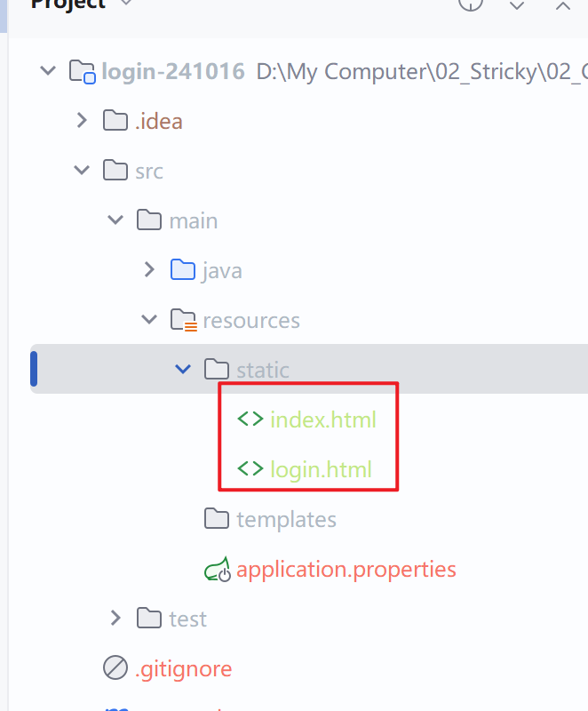The width and height of the screenshot is (588, 711).
Task: Click the .gitignore ignore-circle icon
Action: pos(115,668)
